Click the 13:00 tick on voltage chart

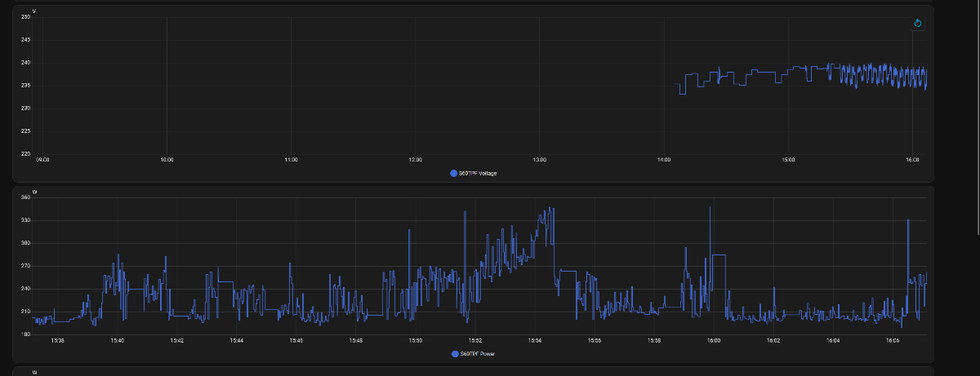[x=539, y=160]
